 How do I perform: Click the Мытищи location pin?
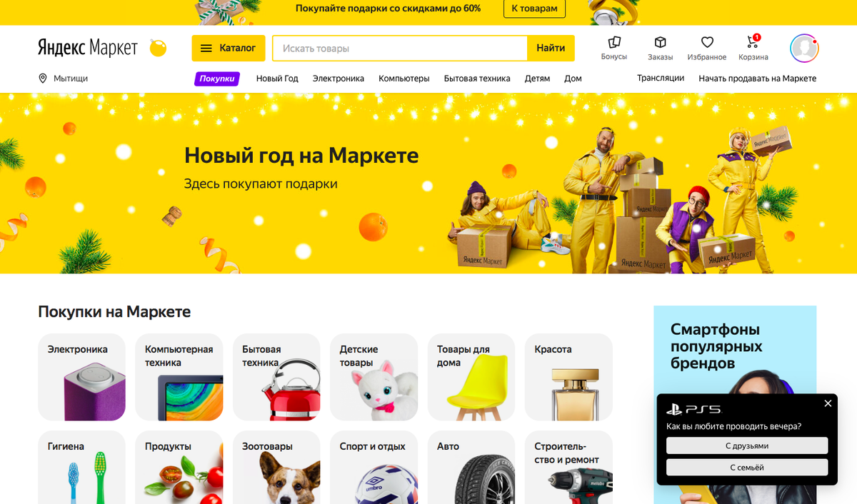coord(43,79)
